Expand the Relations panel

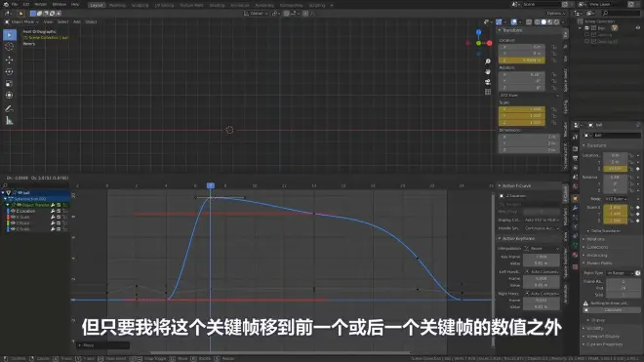(595, 239)
